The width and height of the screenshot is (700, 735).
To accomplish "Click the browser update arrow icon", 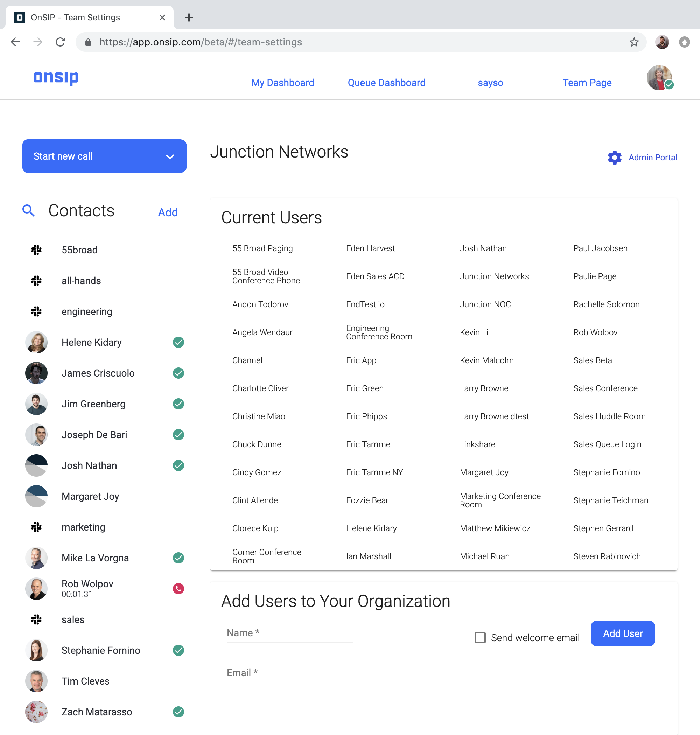I will pos(684,42).
